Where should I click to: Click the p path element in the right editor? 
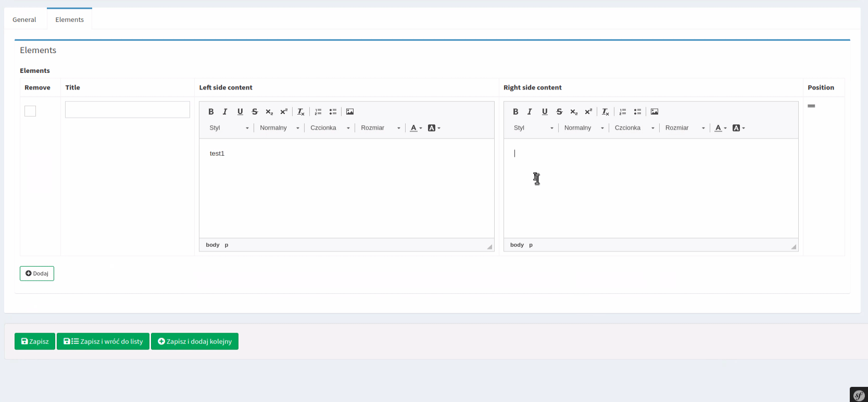click(531, 245)
